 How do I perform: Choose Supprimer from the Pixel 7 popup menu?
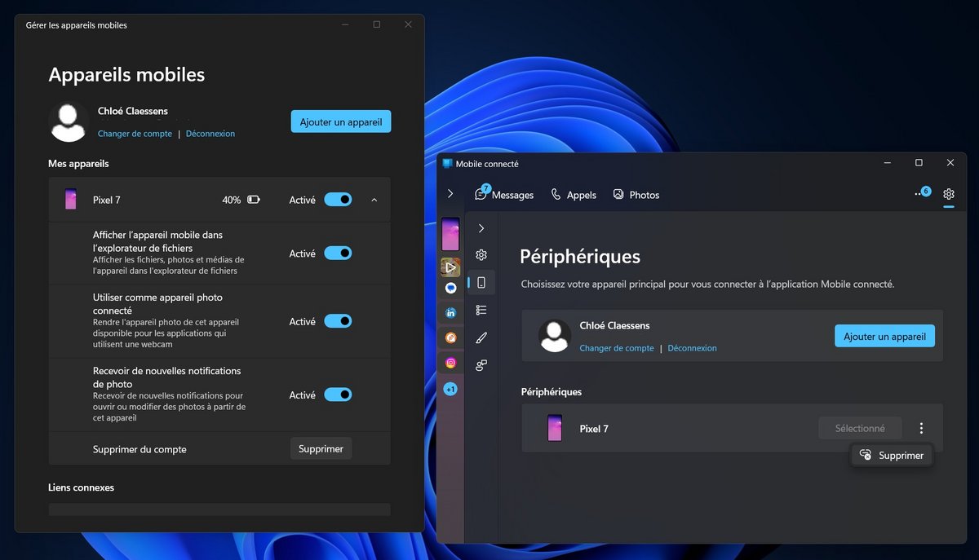coord(892,456)
